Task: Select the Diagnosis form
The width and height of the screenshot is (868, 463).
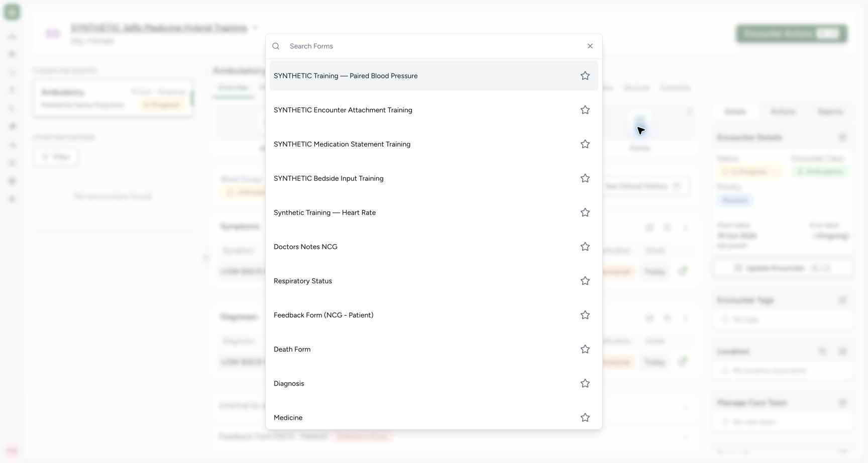Action: 433,384
